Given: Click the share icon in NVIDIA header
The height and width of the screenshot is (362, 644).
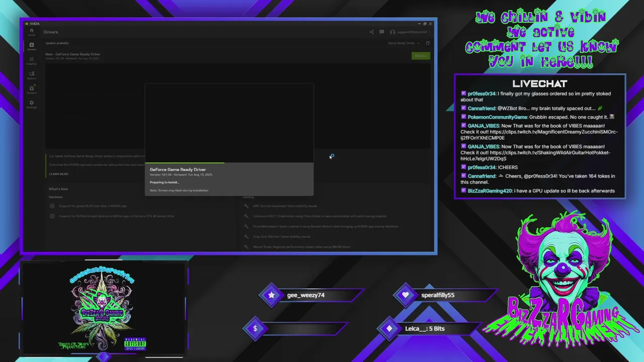Looking at the screenshot, I should 371,32.
